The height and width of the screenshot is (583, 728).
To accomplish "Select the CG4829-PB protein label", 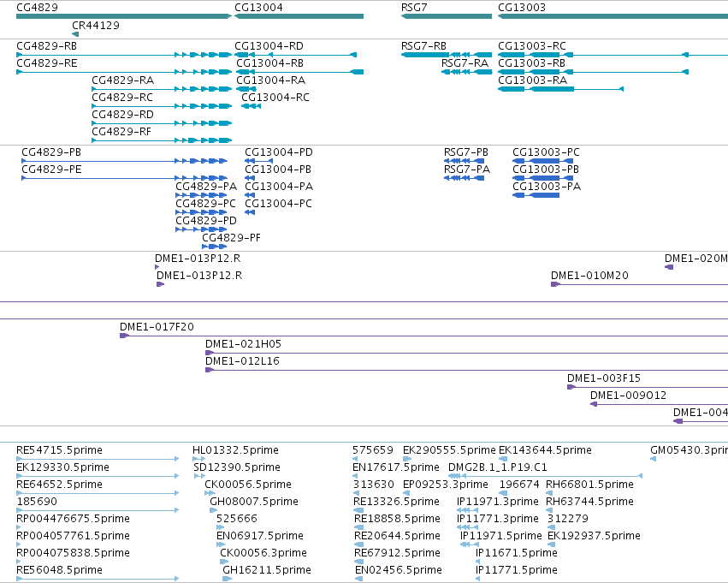I will pyautogui.click(x=51, y=152).
